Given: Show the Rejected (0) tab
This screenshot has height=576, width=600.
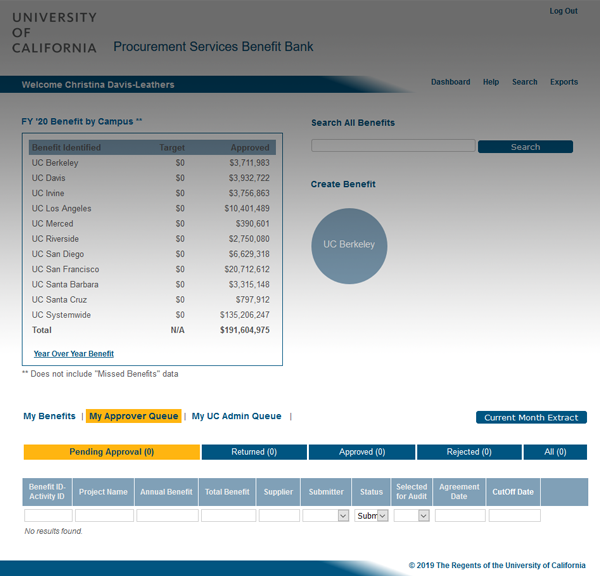Looking at the screenshot, I should [x=469, y=452].
